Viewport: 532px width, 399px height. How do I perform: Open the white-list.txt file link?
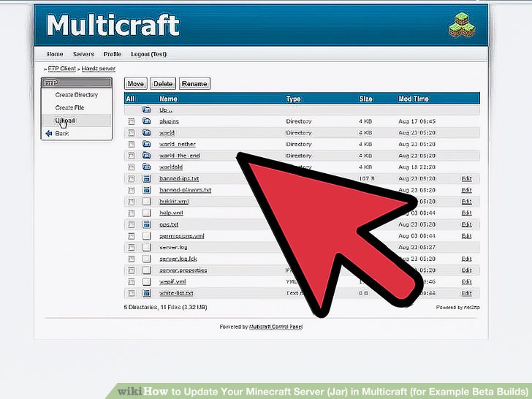tap(176, 294)
